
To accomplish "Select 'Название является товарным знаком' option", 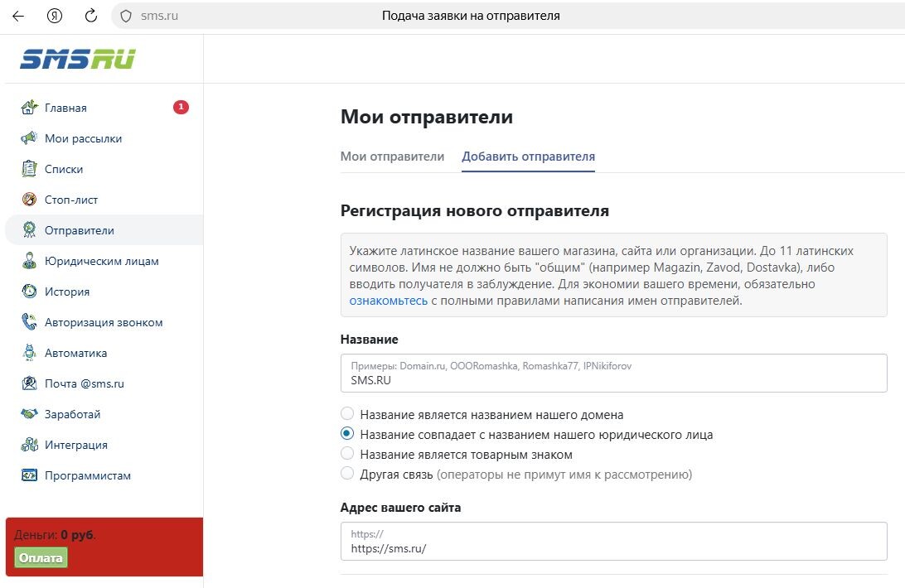I will [x=347, y=453].
